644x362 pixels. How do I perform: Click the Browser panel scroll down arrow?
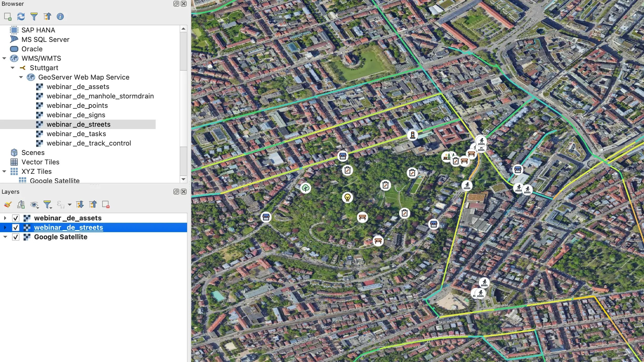[x=183, y=179]
